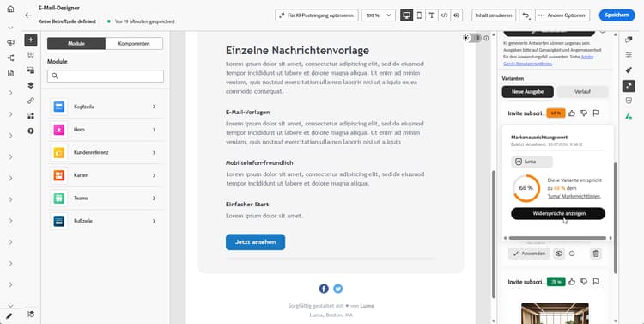The width and height of the screenshot is (644, 324).
Task: Select the Verlauf tab
Action: click(582, 92)
